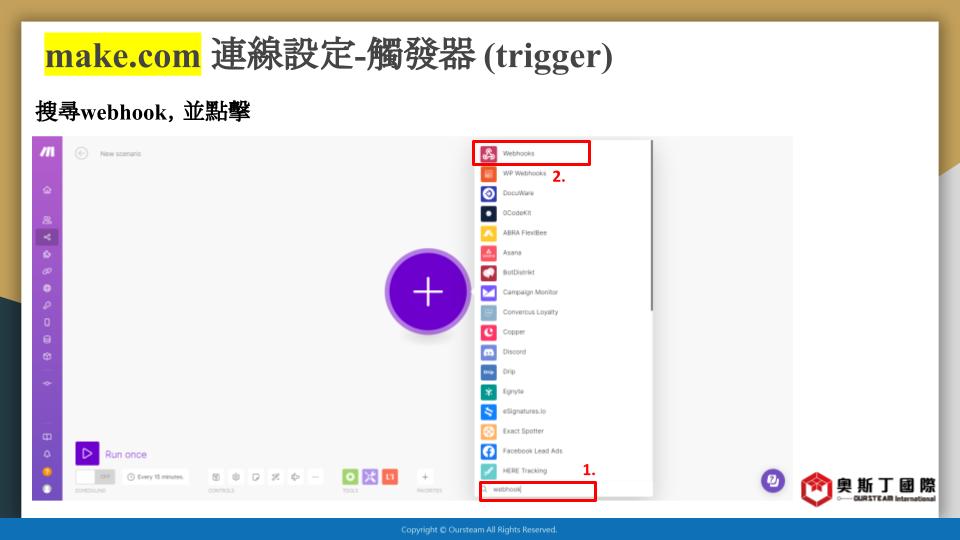Click the Run once play button
Viewport: 960px width, 540px height.
[87, 454]
